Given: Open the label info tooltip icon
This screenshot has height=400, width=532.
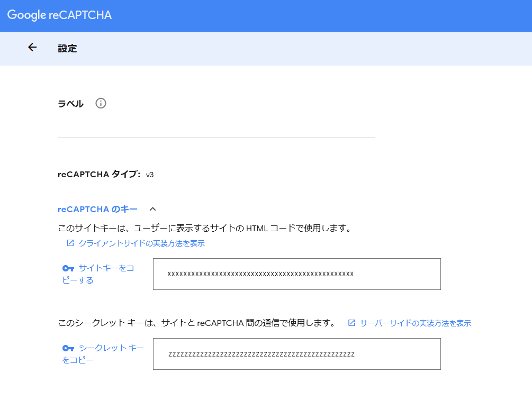Looking at the screenshot, I should click(x=101, y=103).
